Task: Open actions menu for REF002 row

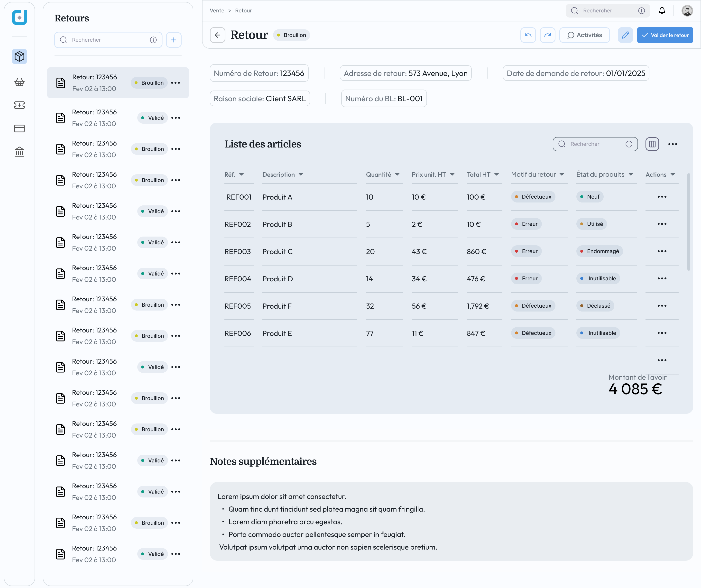Action: (x=662, y=224)
